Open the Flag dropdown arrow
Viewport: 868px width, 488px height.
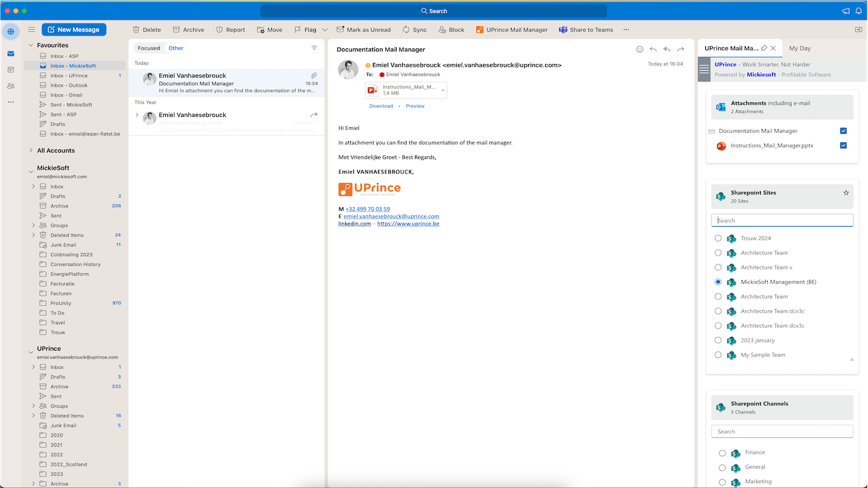pos(325,30)
